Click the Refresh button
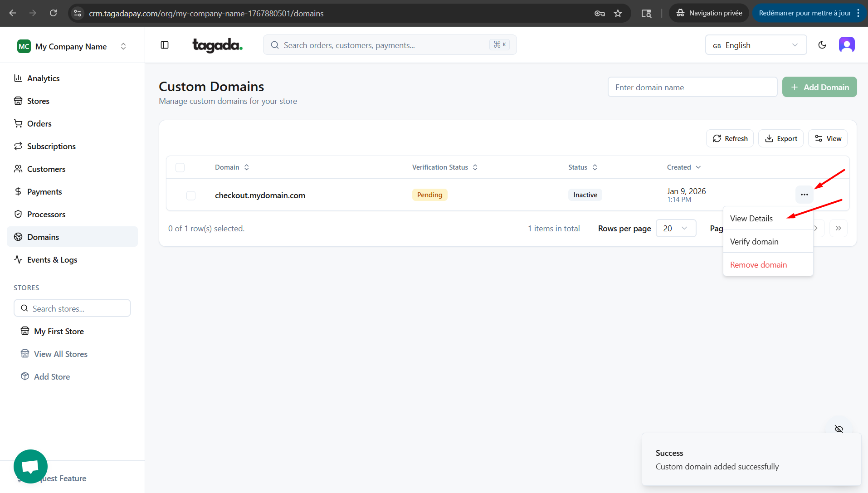Screen dimensions: 868x493 (730, 138)
